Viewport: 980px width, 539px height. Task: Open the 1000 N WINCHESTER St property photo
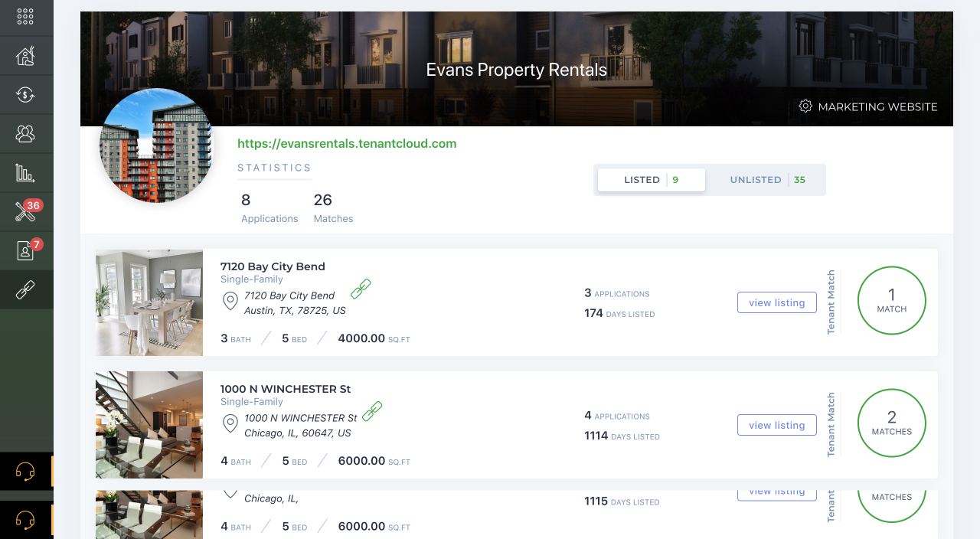pos(149,424)
